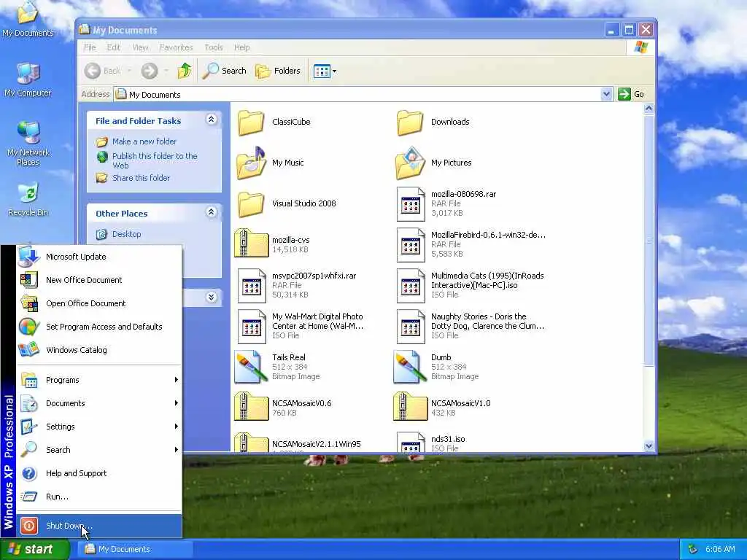Image resolution: width=747 pixels, height=560 pixels.
Task: Open the View menu
Action: (x=140, y=47)
